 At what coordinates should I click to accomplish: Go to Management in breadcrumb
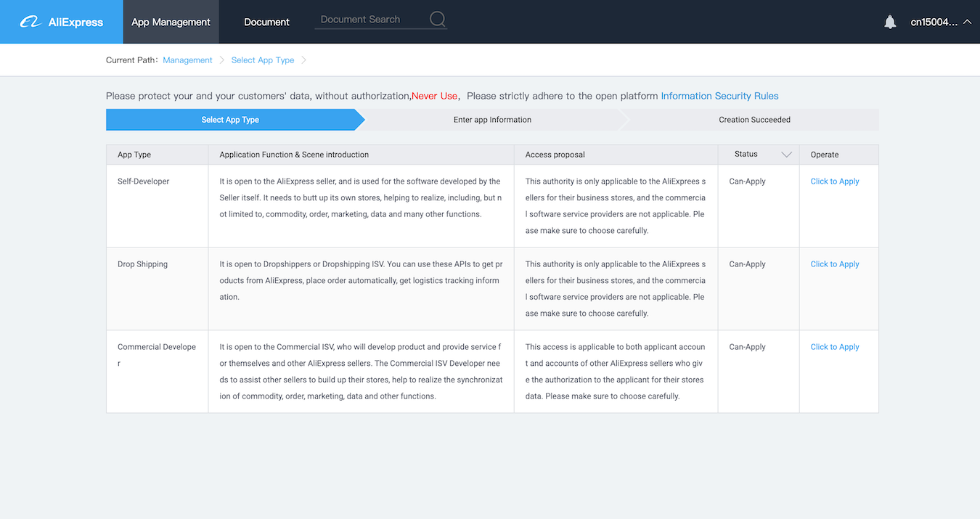[x=187, y=60]
